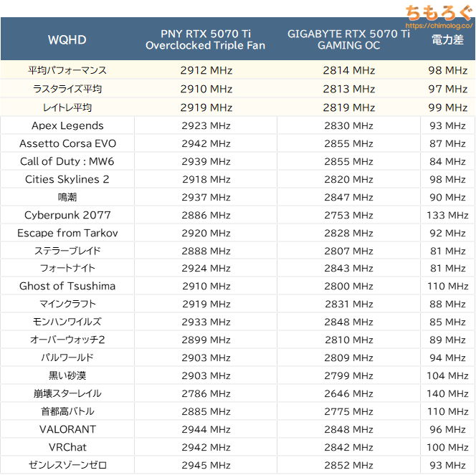Click the 94 MHz difference value
This screenshot has width=476, height=475.
coord(448,358)
